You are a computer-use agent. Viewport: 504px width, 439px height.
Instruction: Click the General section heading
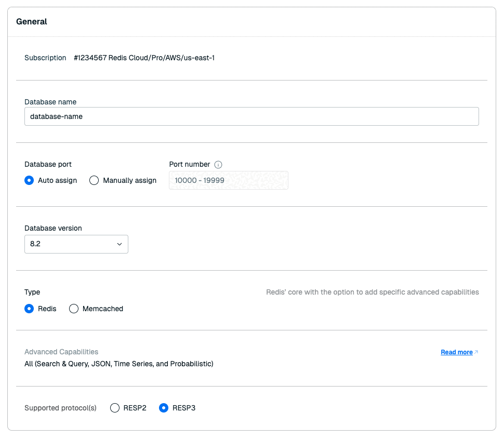click(32, 22)
